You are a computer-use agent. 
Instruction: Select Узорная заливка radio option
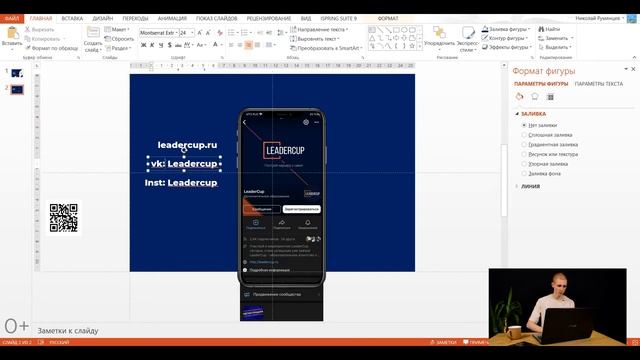coord(524,164)
